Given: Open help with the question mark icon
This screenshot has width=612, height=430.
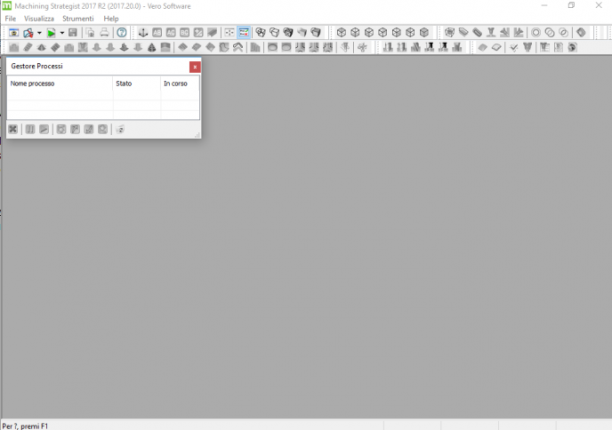Looking at the screenshot, I should 122,32.
